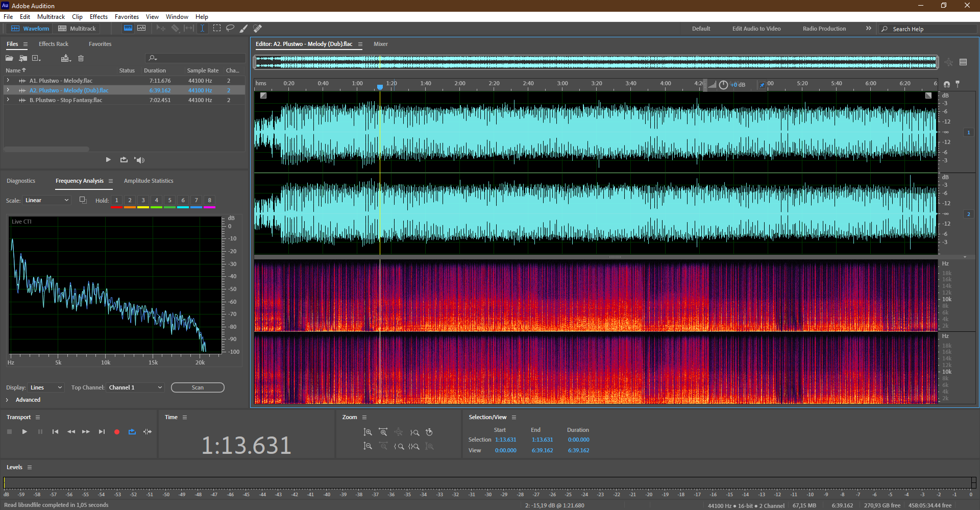Expand A1. Plustwo - Melody.flac row
Screen dimensions: 980x510
coord(8,81)
